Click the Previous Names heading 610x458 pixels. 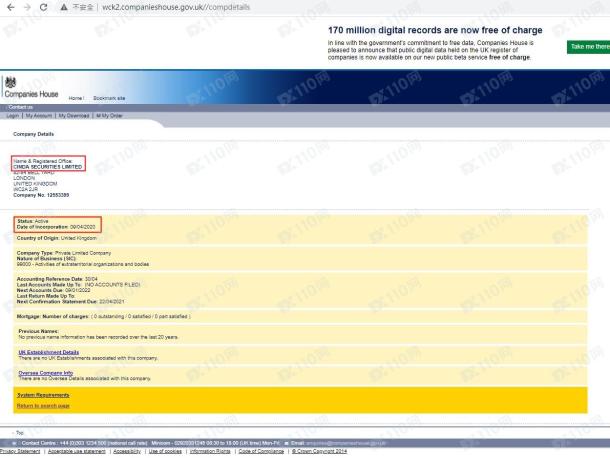click(x=39, y=331)
